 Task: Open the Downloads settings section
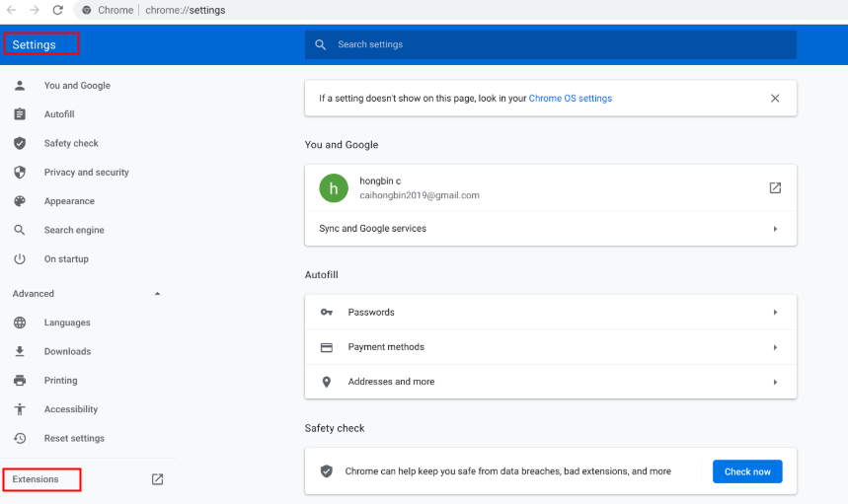(x=67, y=352)
